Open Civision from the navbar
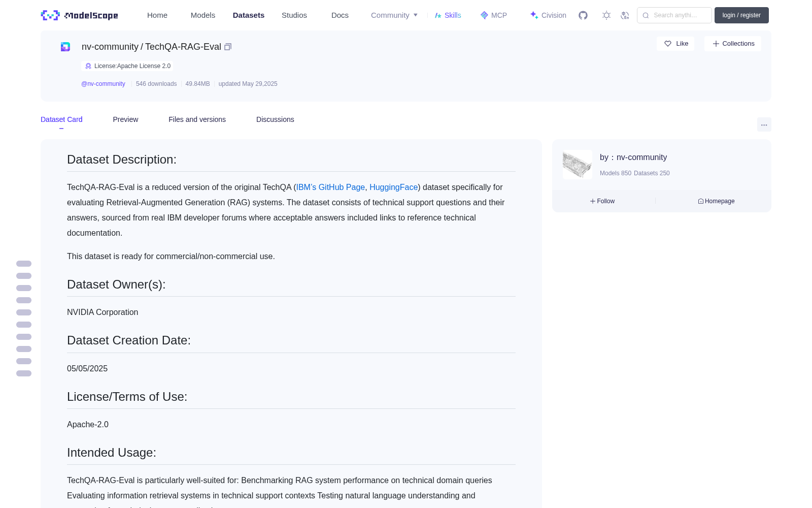This screenshot has width=812, height=508. [548, 15]
